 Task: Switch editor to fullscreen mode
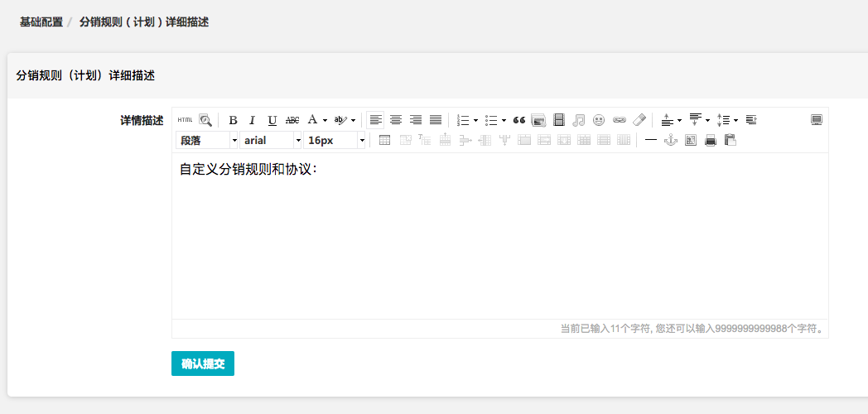click(x=817, y=119)
